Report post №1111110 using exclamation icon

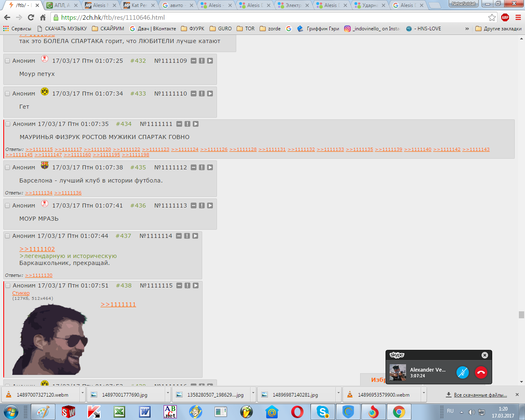coord(202,94)
